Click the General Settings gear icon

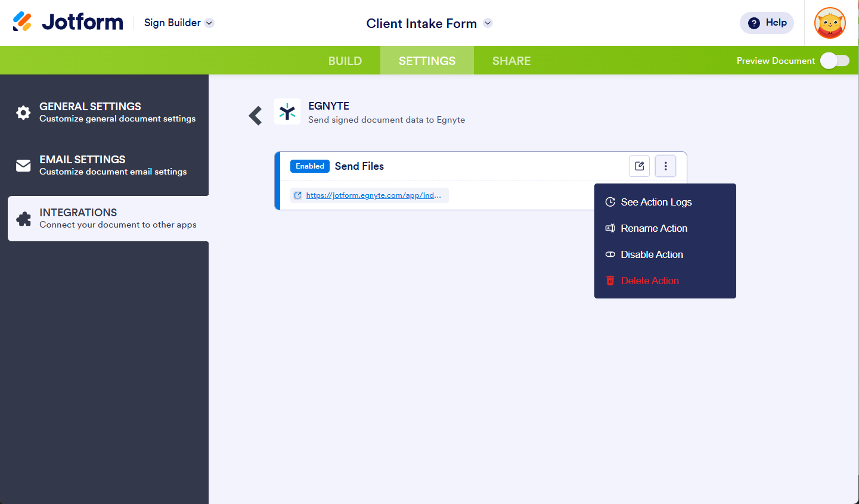coord(23,113)
